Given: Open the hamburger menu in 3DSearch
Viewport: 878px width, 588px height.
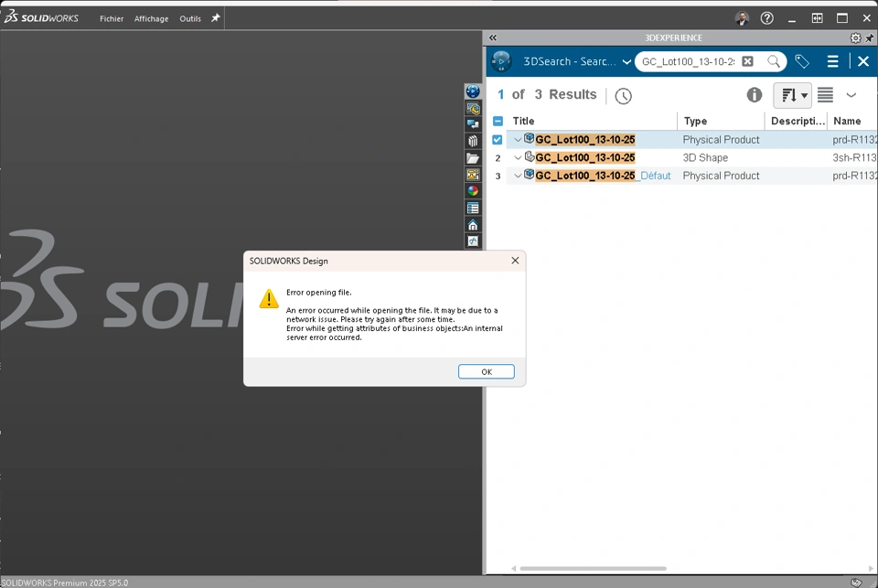Looking at the screenshot, I should (x=832, y=61).
